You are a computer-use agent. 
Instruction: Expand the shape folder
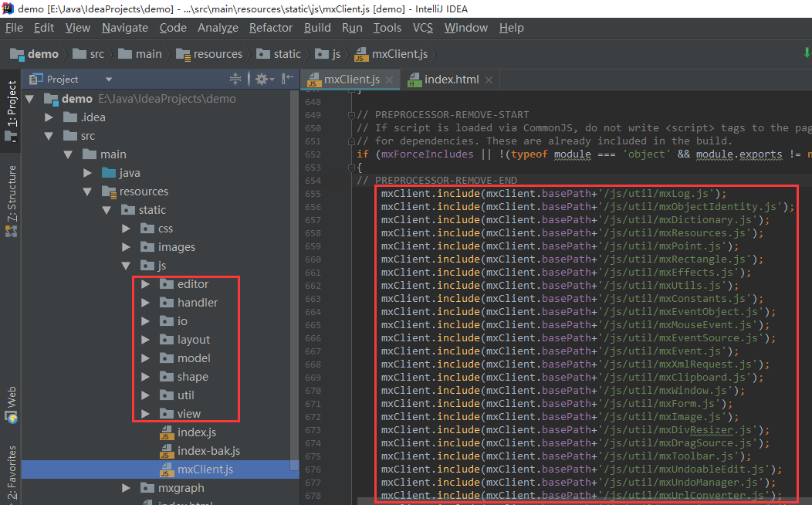point(146,377)
